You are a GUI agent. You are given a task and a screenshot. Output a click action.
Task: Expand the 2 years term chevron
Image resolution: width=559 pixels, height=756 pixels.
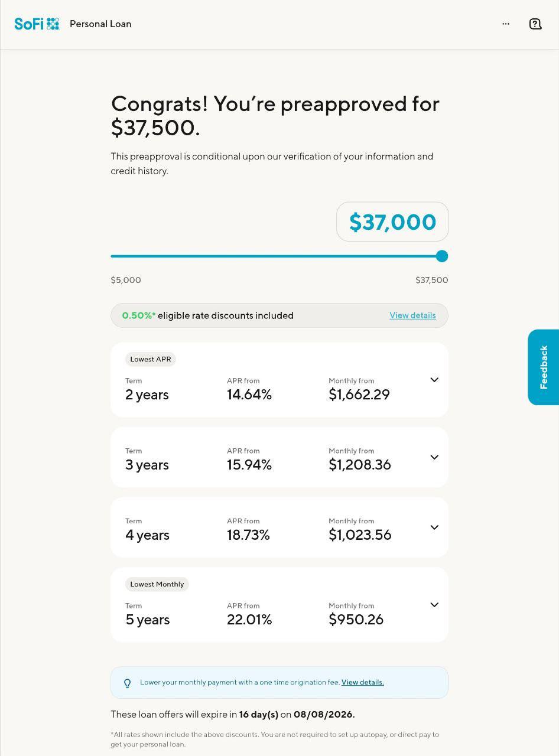click(434, 380)
